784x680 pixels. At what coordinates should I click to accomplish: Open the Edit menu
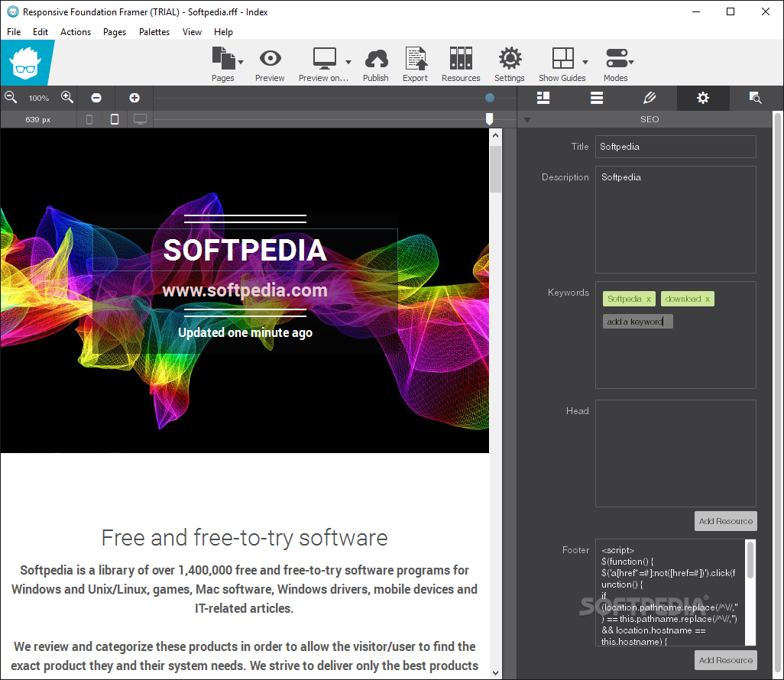tap(40, 32)
